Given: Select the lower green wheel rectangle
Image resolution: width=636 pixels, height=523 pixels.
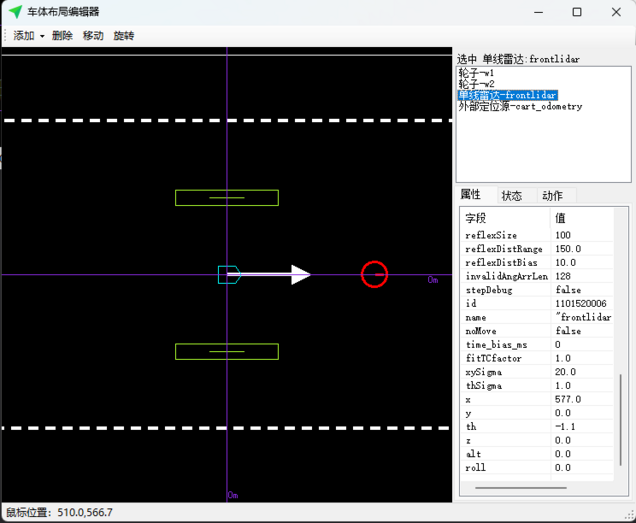Looking at the screenshot, I should [x=226, y=351].
